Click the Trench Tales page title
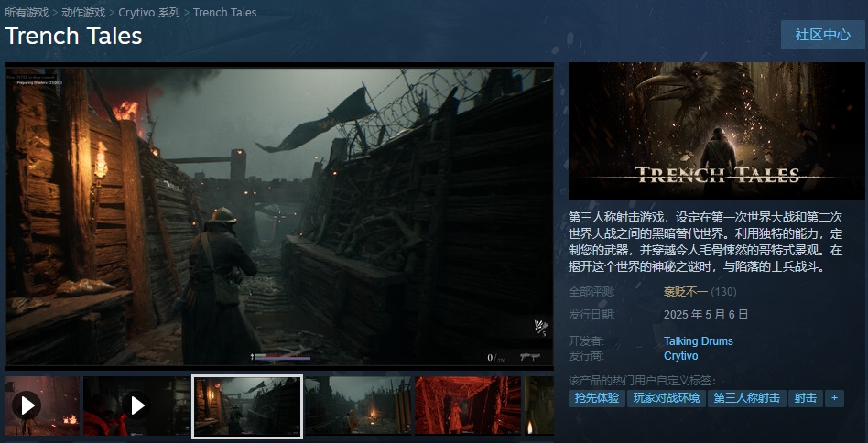The width and height of the screenshot is (868, 443). (x=73, y=36)
